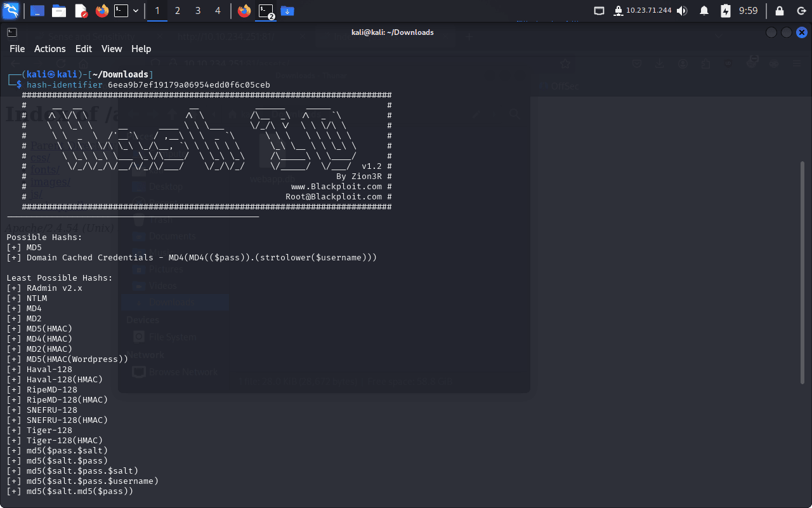Launch the text editor from the panel
Viewport: 812px width, 508px height.
pyautogui.click(x=81, y=11)
